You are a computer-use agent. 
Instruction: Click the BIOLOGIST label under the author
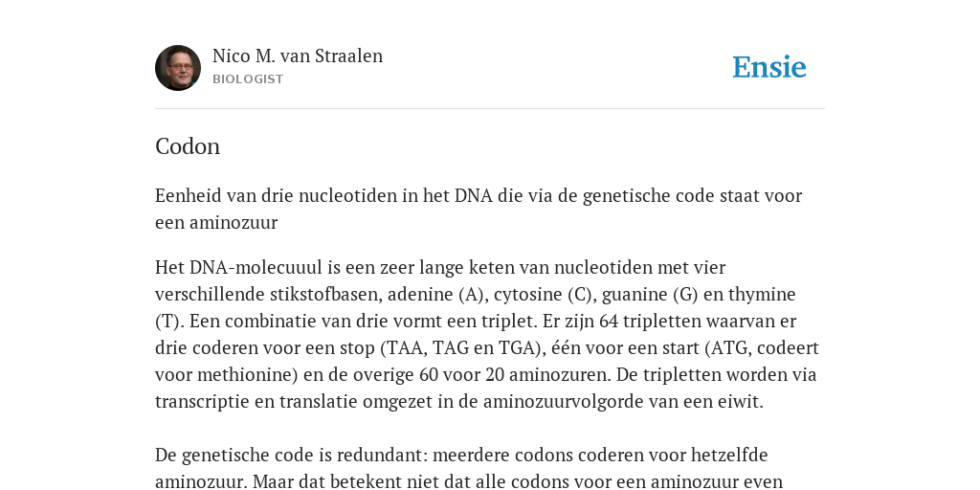[248, 79]
